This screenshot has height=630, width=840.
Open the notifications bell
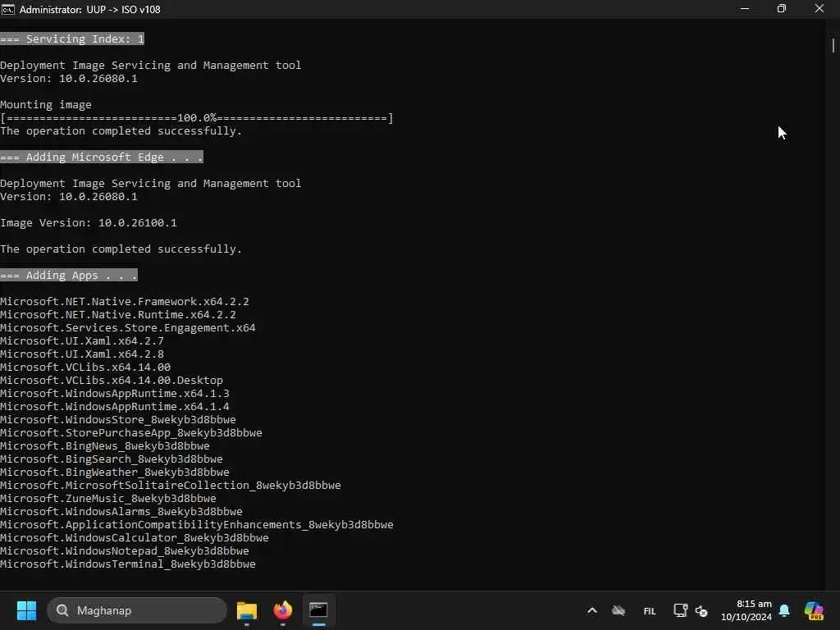pyautogui.click(x=784, y=610)
